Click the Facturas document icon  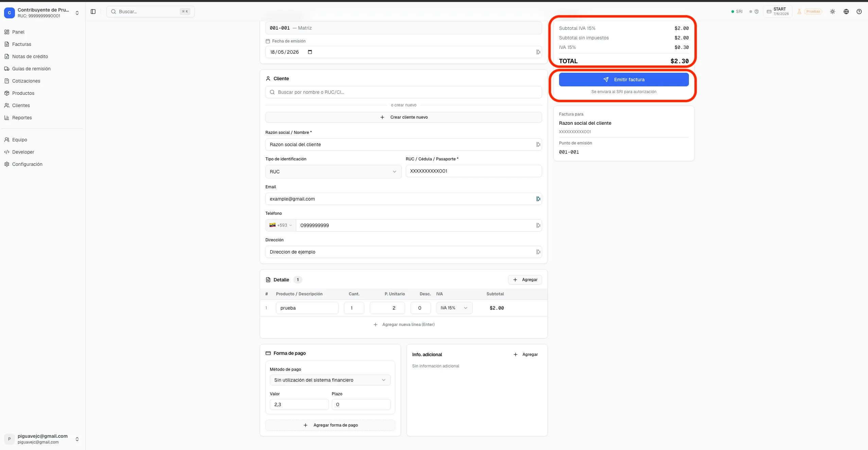(7, 44)
